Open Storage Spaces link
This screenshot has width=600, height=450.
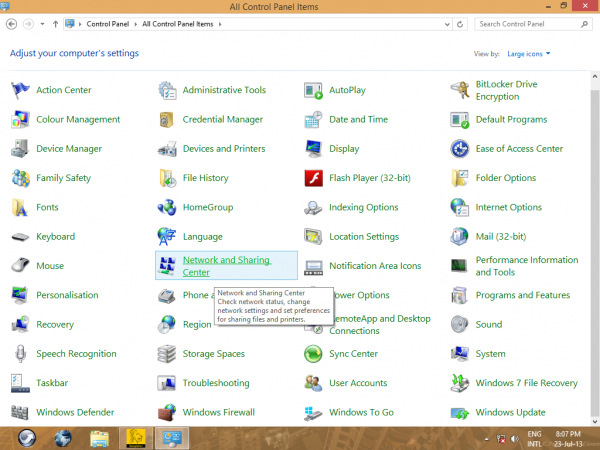click(214, 354)
